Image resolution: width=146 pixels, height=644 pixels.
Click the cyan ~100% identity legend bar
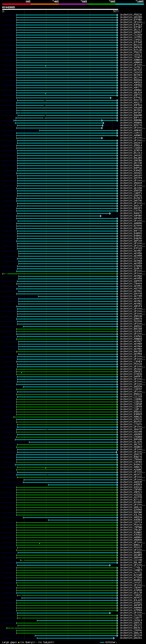130,4
